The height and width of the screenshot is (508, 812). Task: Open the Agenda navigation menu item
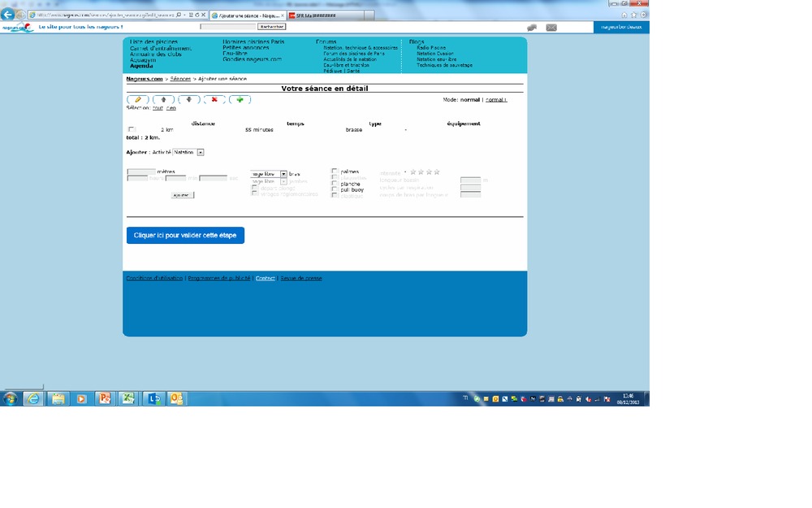[141, 65]
